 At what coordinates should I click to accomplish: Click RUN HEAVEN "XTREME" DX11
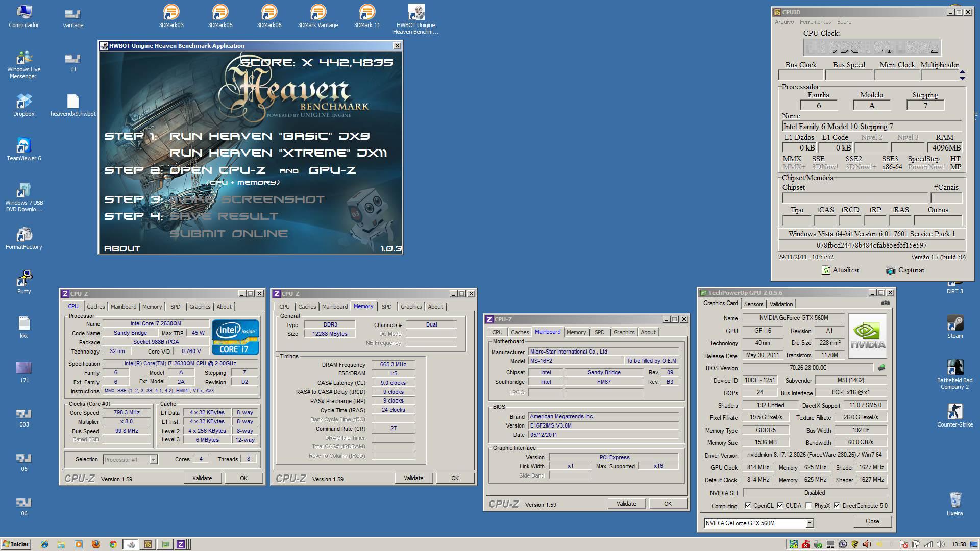[x=278, y=153]
